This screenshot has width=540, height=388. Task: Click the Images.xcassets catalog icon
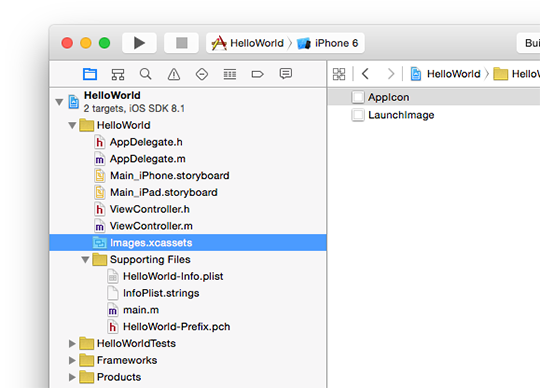(x=99, y=243)
